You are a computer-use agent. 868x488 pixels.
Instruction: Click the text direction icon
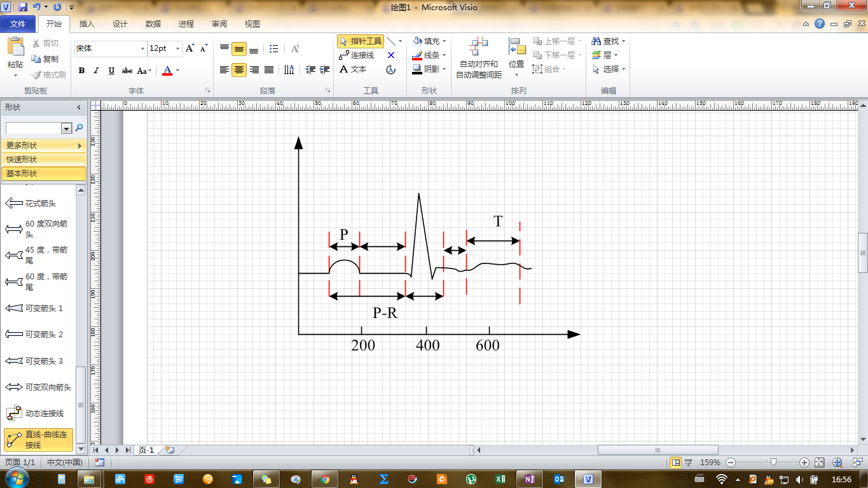click(289, 70)
